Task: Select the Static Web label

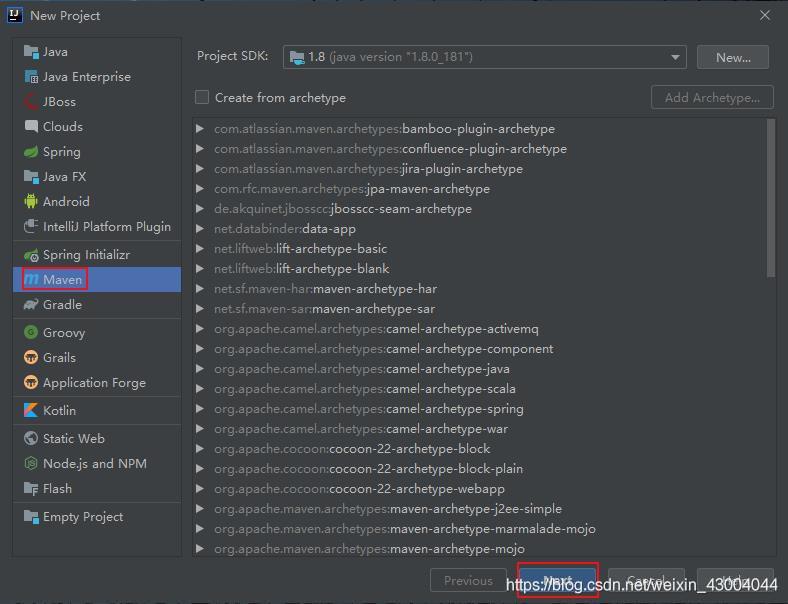Action: [74, 438]
